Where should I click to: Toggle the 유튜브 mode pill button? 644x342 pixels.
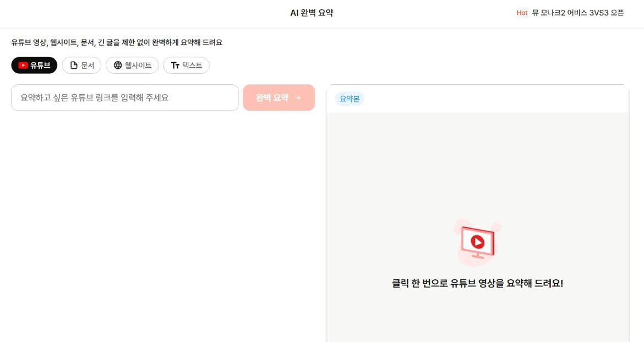(34, 65)
